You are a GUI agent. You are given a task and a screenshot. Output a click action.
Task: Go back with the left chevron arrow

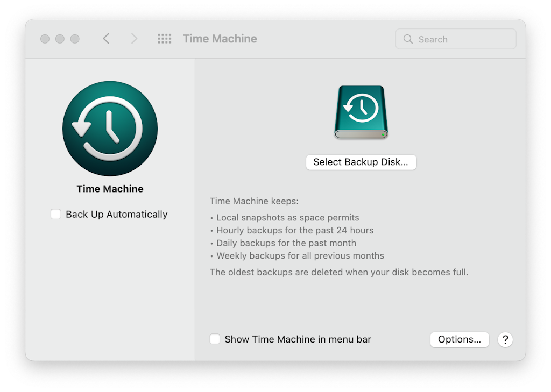click(106, 39)
